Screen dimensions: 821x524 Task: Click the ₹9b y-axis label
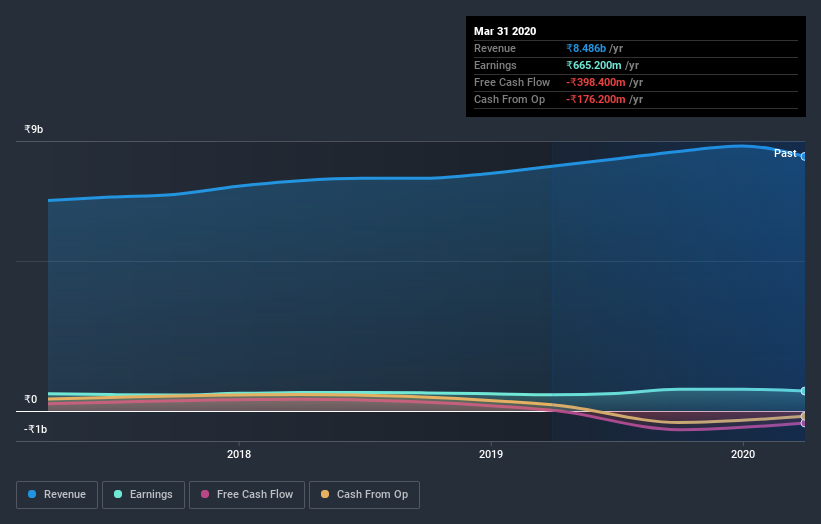pos(34,129)
